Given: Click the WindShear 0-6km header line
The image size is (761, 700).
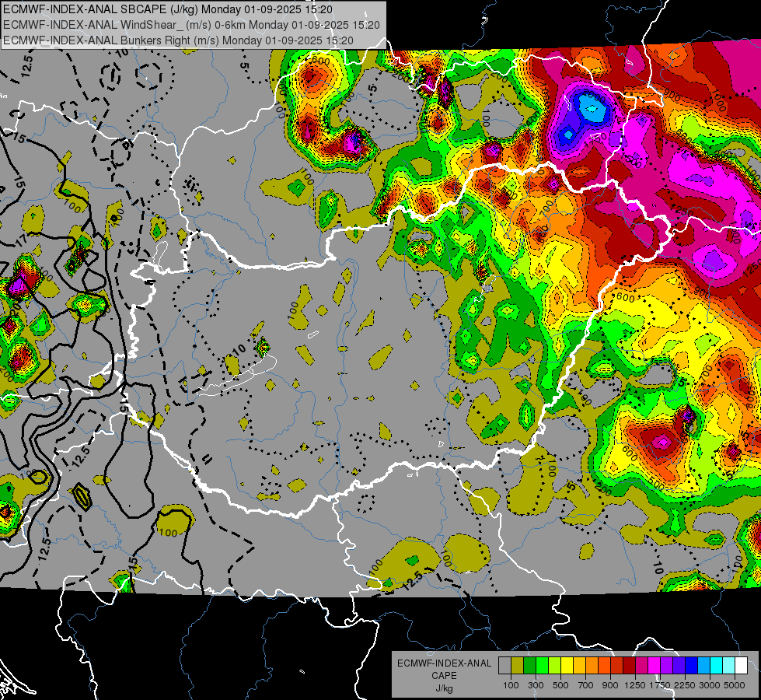Looking at the screenshot, I should point(192,25).
